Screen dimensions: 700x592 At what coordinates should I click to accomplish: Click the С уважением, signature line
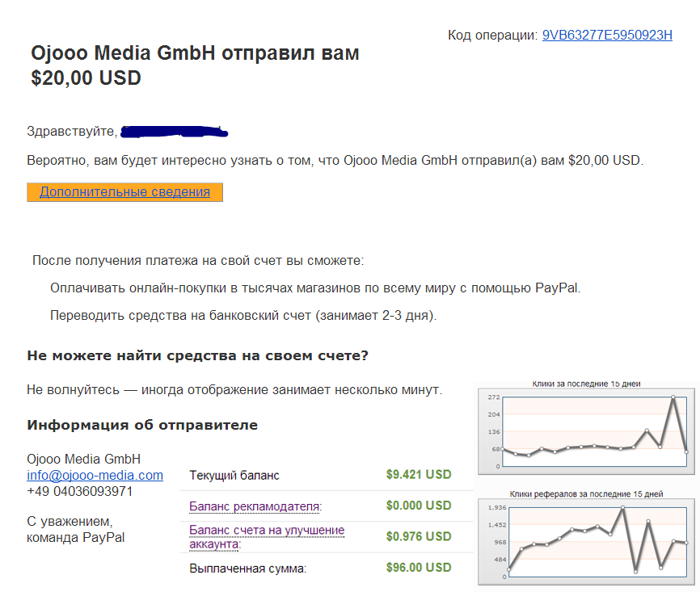70,521
